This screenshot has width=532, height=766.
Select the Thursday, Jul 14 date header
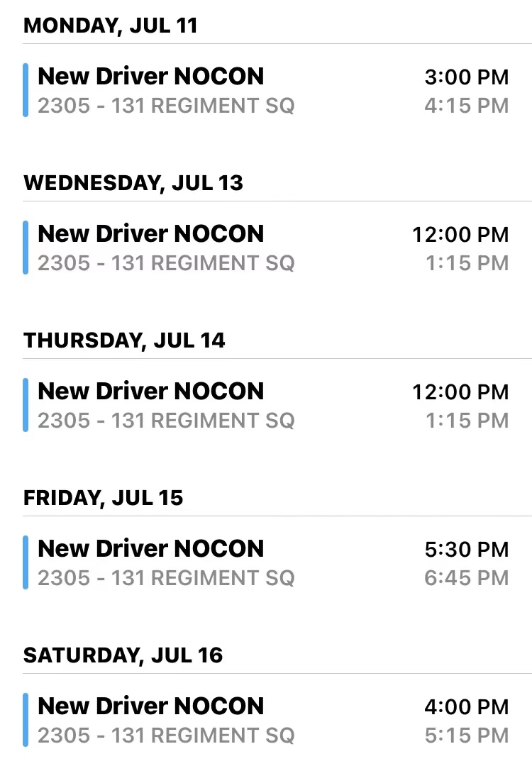(x=124, y=340)
